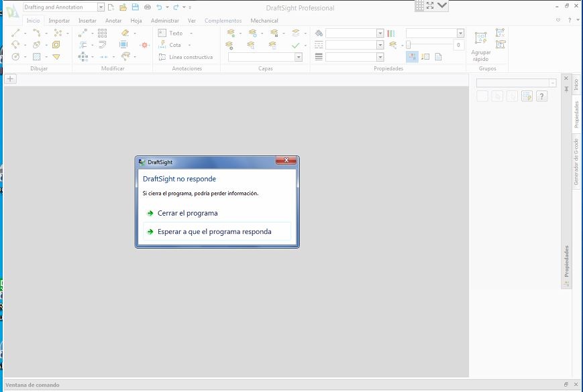
Task: Choose Cerrar el programa in dialog
Action: [217, 213]
